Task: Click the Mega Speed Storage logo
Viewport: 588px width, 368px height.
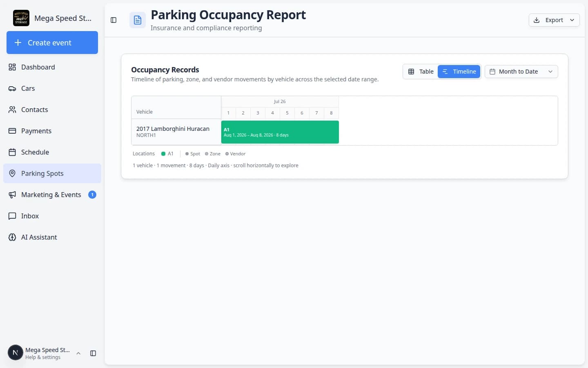Action: coord(21,18)
